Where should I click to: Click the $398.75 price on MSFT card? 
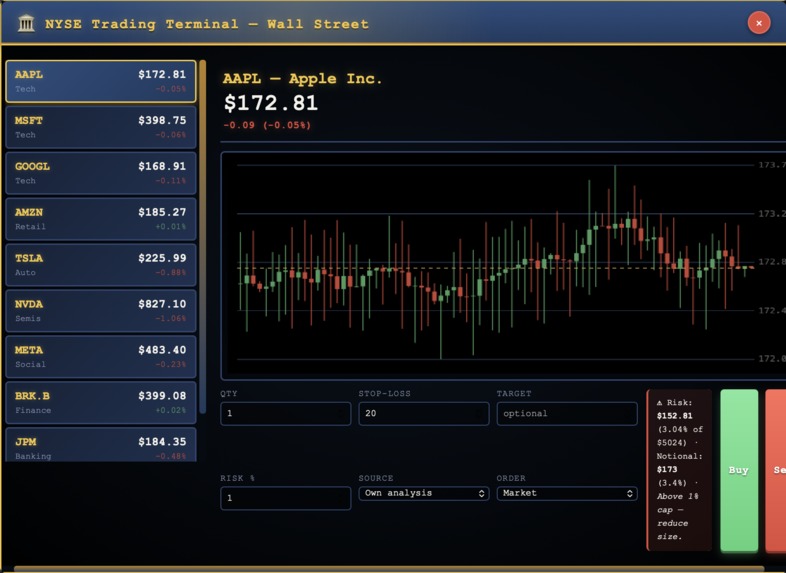[162, 120]
